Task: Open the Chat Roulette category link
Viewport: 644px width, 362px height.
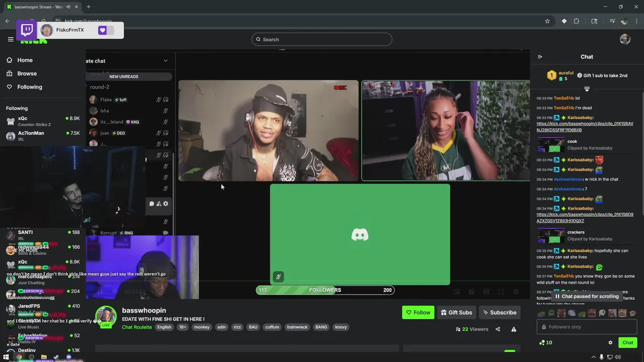Action: 137,327
